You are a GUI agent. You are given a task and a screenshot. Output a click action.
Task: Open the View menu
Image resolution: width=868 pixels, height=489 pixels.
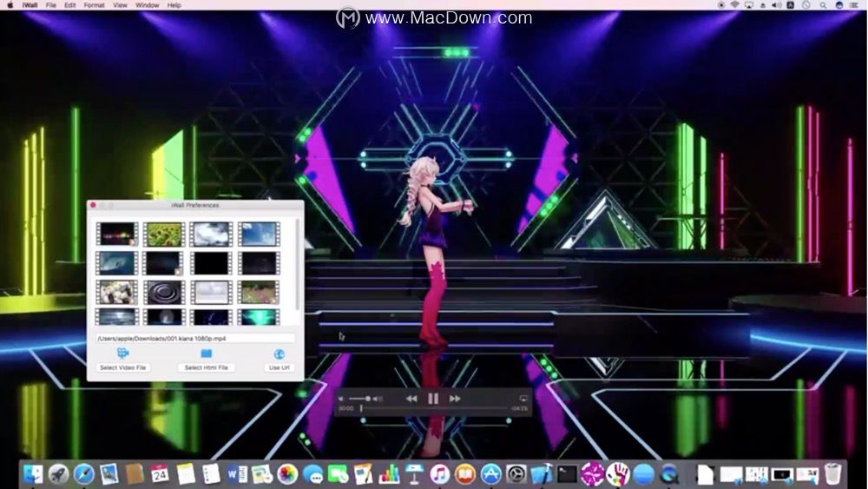coord(120,5)
